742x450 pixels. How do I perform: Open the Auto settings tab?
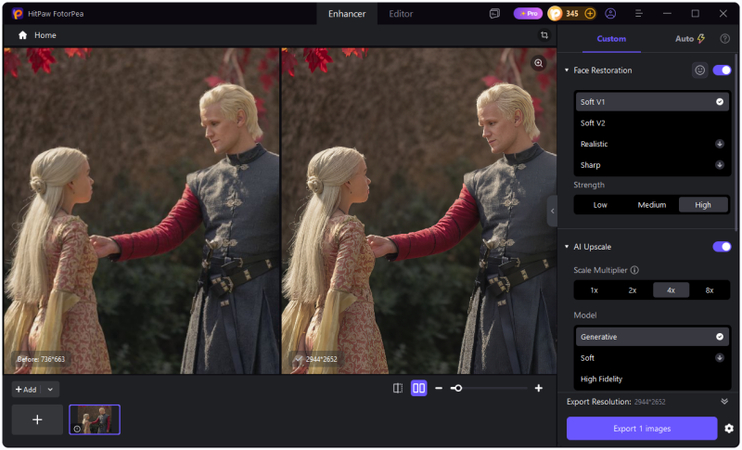click(x=689, y=39)
